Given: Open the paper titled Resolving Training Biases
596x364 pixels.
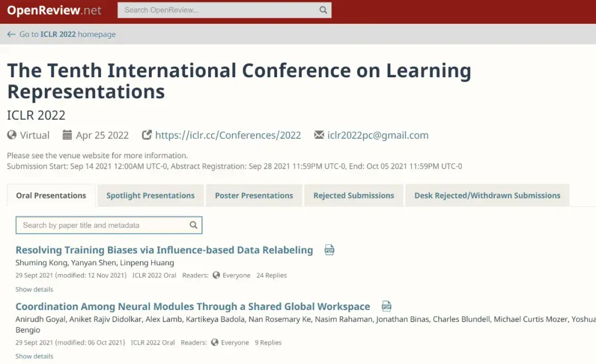Looking at the screenshot, I should [164, 250].
